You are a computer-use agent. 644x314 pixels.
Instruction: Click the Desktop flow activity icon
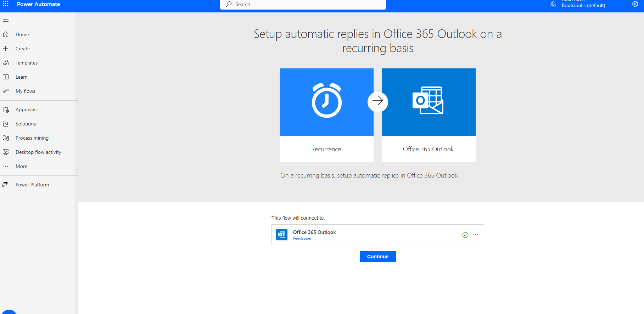[6, 152]
